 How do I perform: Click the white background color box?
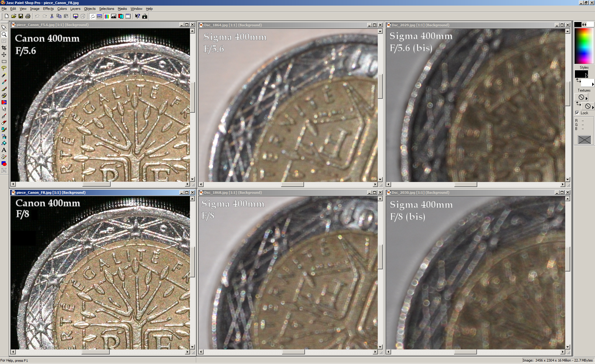click(590, 24)
